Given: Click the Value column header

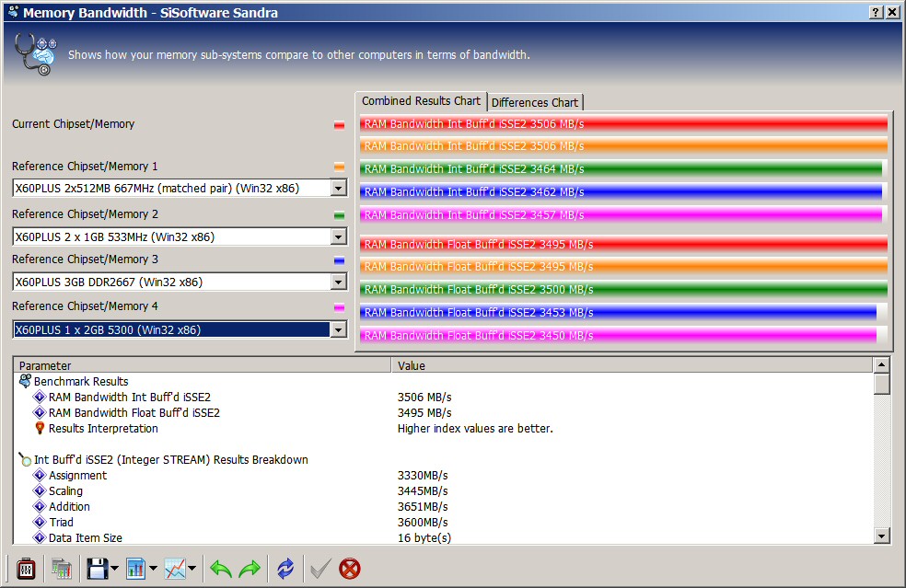Looking at the screenshot, I should tap(633, 365).
